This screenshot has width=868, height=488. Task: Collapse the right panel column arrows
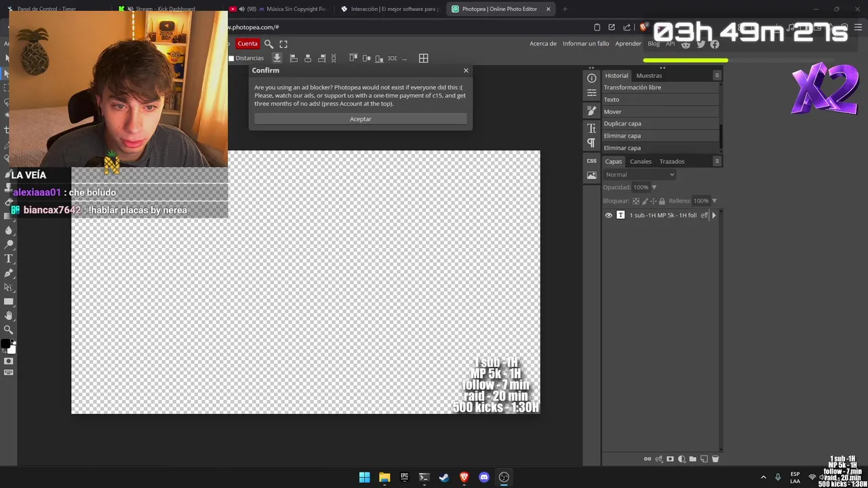tap(663, 68)
